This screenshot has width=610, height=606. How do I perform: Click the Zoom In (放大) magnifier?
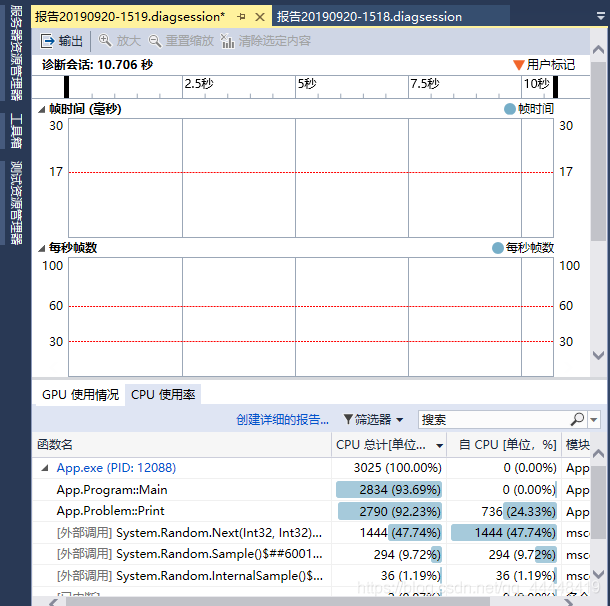(105, 40)
